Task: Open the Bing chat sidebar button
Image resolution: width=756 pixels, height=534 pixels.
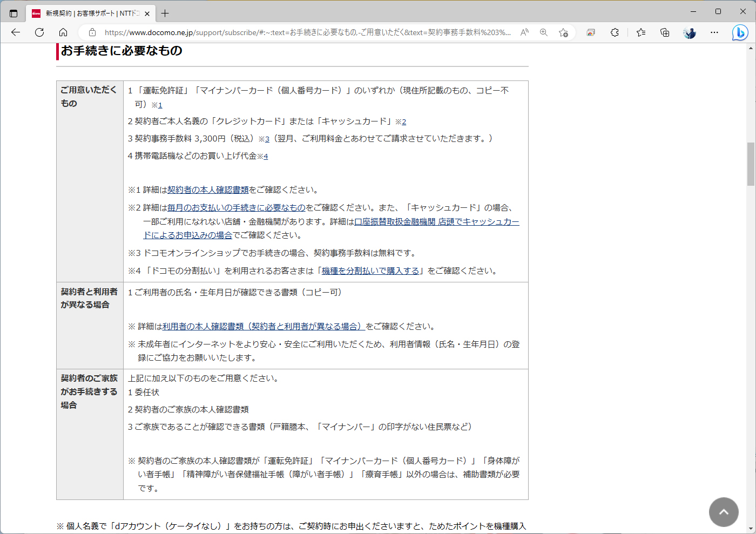Action: pyautogui.click(x=740, y=32)
